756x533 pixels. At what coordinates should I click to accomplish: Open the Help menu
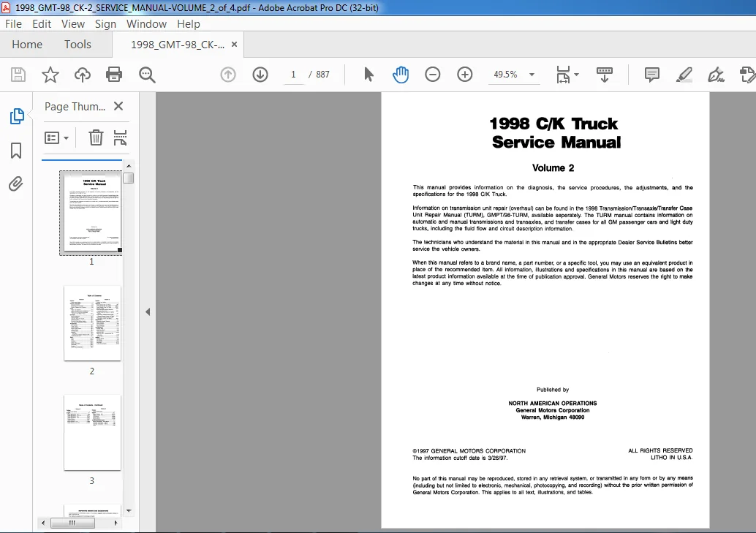(188, 23)
